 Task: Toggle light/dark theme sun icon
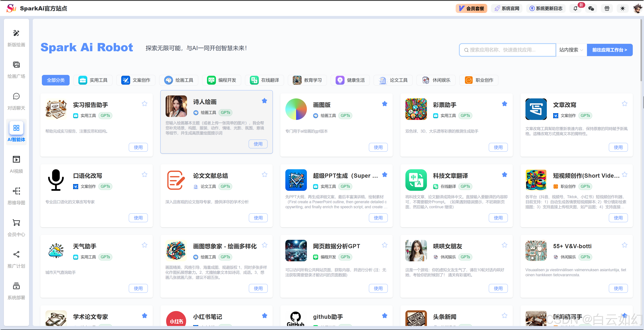622,9
